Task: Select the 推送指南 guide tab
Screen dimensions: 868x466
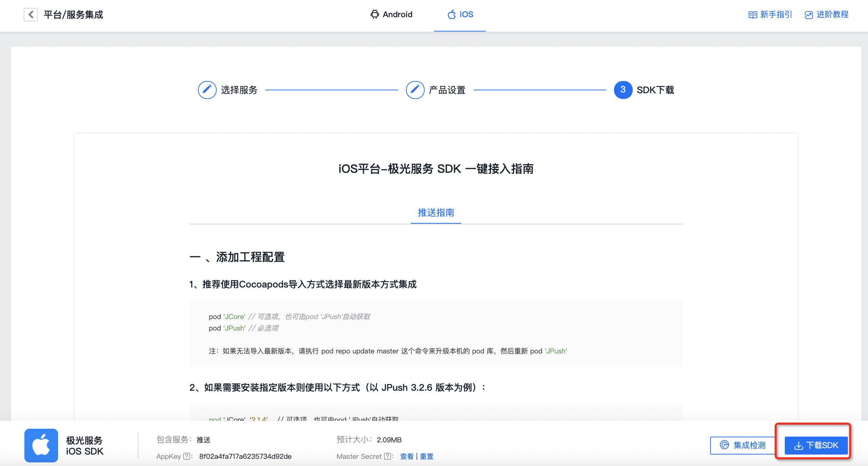Action: coord(436,213)
